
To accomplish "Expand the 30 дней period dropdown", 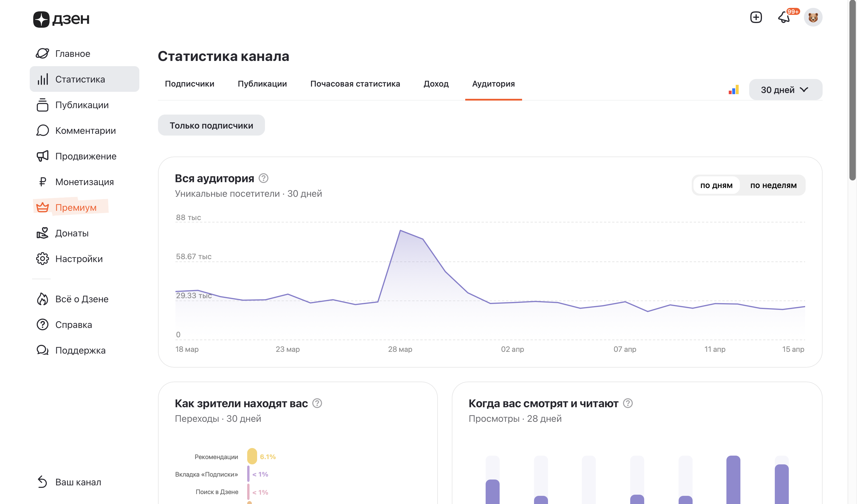I will coord(785,90).
